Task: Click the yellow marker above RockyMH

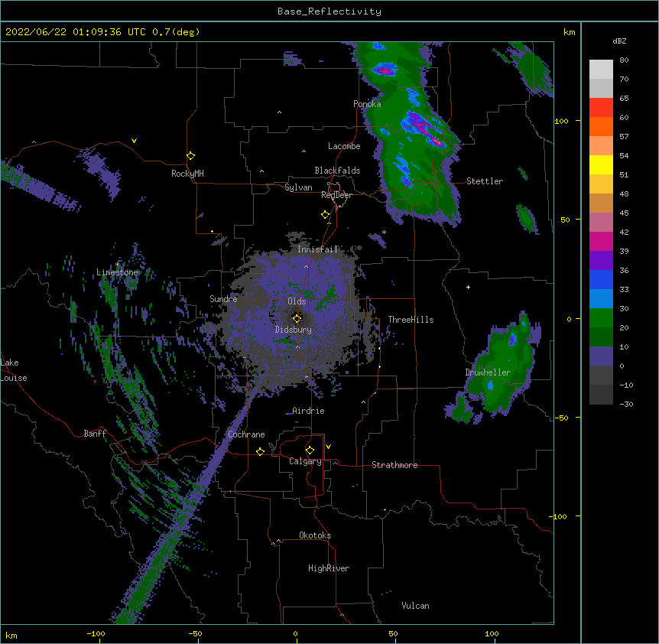Action: 190,155
